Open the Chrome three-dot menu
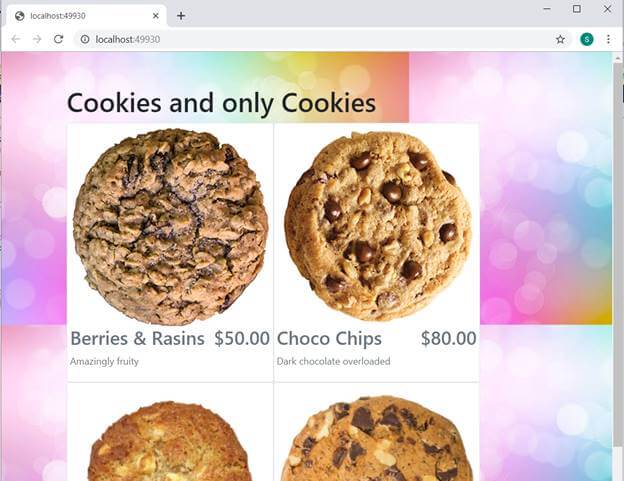Screen dimensions: 624x481 pos(608,39)
